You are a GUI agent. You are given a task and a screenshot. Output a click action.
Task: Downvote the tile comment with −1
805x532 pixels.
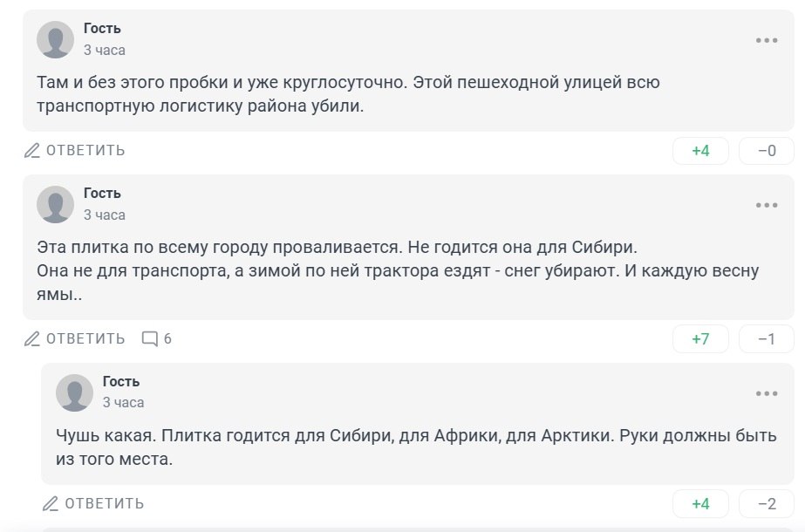coord(767,338)
